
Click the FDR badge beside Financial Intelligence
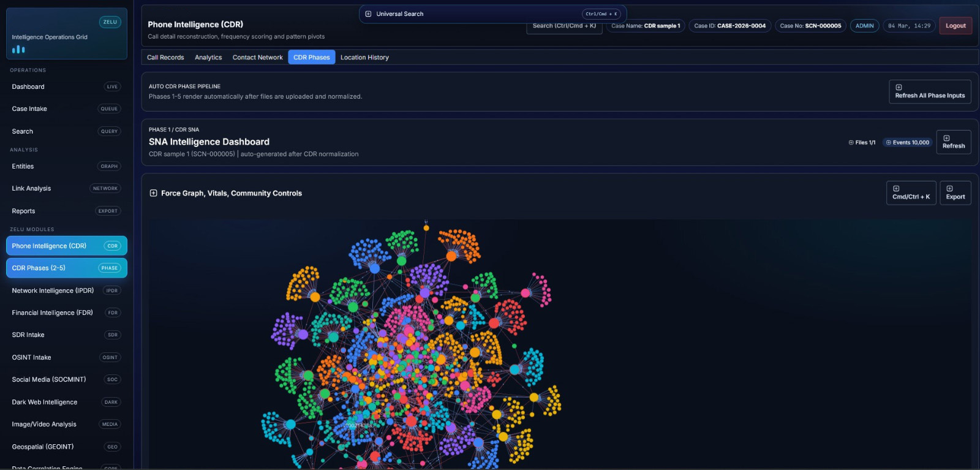click(113, 313)
